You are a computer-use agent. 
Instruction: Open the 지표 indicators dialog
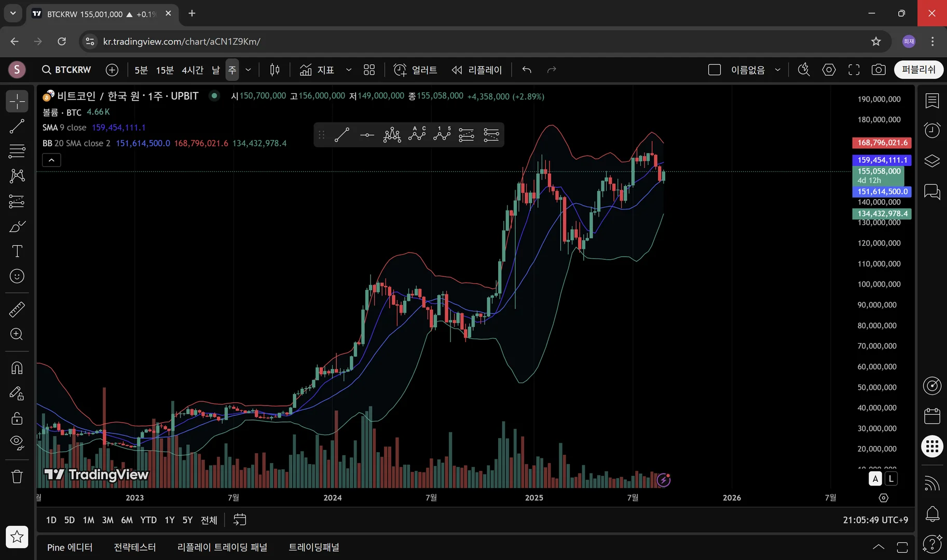[317, 70]
